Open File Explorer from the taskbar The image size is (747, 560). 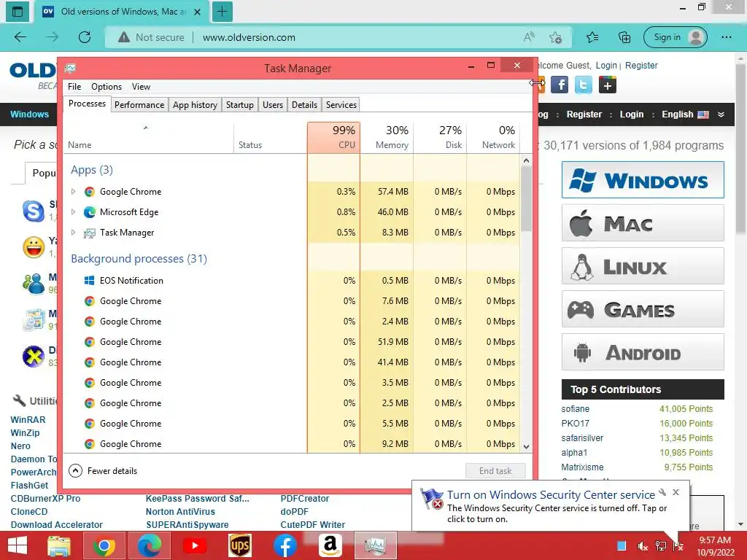point(59,545)
